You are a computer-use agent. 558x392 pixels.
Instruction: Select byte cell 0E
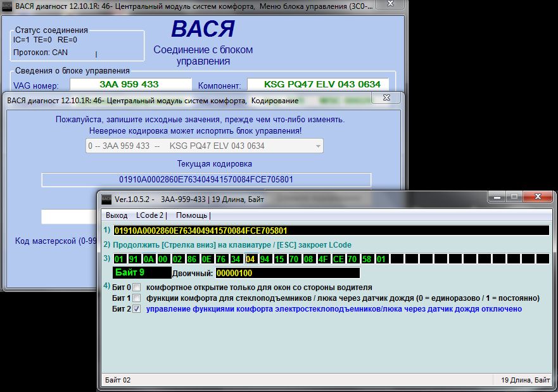coord(206,259)
